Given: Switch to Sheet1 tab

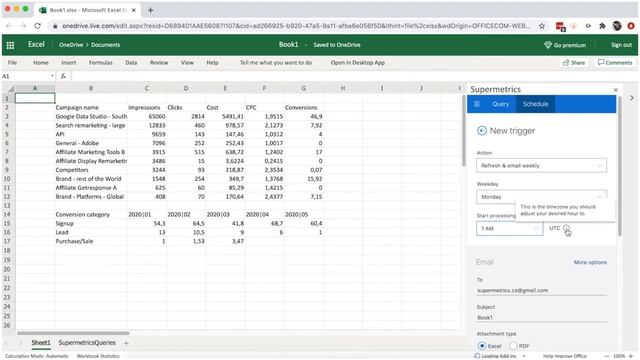Looking at the screenshot, I should tap(41, 343).
